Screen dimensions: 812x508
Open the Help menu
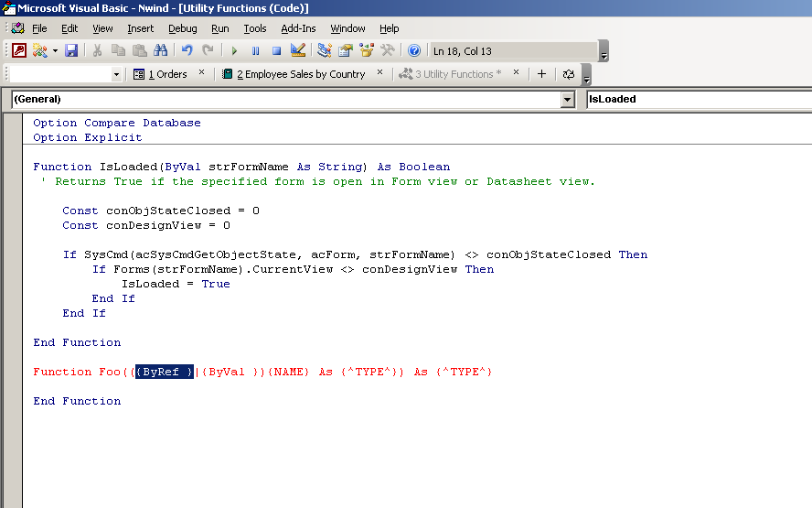pyautogui.click(x=389, y=28)
